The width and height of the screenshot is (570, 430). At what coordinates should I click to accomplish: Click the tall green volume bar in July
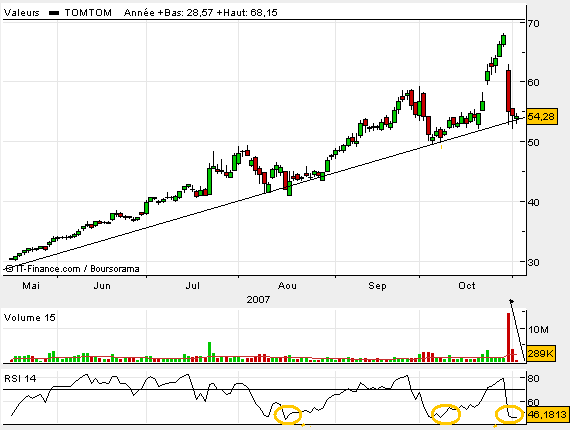(x=209, y=352)
